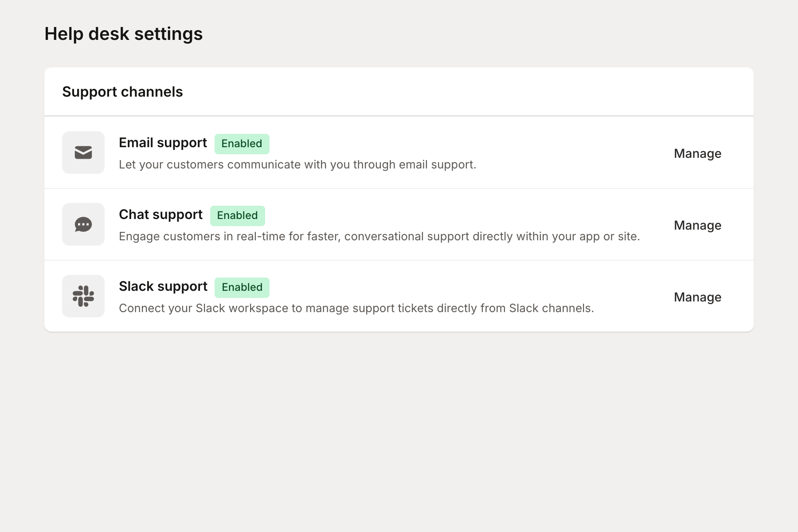Click the Slack logo icon

[x=83, y=296]
